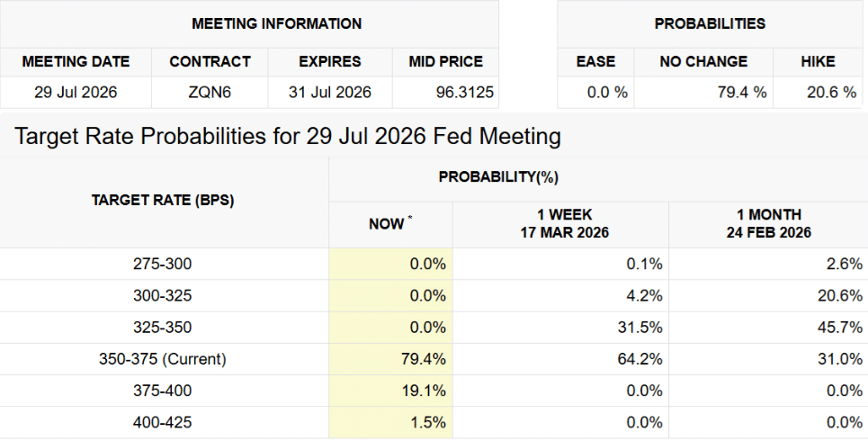Image resolution: width=868 pixels, height=441 pixels.
Task: Click the 1 MONTH 24 FEB 2026 header
Action: 766,223
